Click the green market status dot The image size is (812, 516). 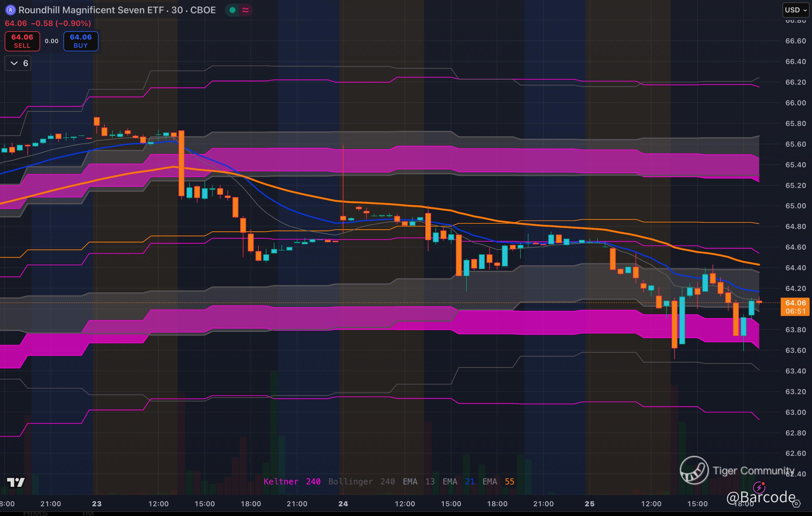(x=232, y=10)
